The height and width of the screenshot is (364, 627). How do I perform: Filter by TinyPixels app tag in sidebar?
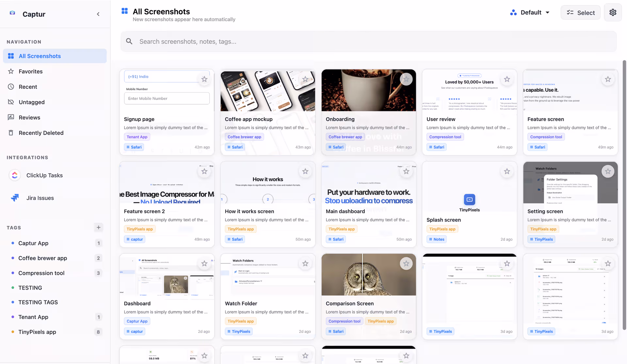55,332
